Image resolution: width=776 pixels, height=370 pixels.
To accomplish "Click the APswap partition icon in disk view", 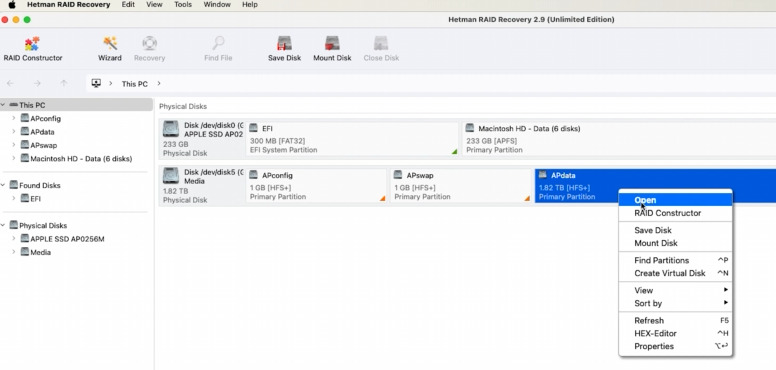I will [398, 175].
